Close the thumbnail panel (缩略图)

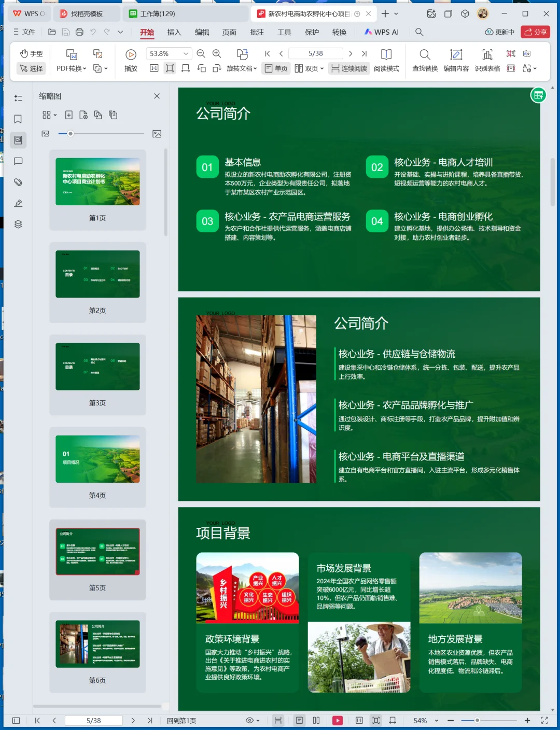pos(157,96)
